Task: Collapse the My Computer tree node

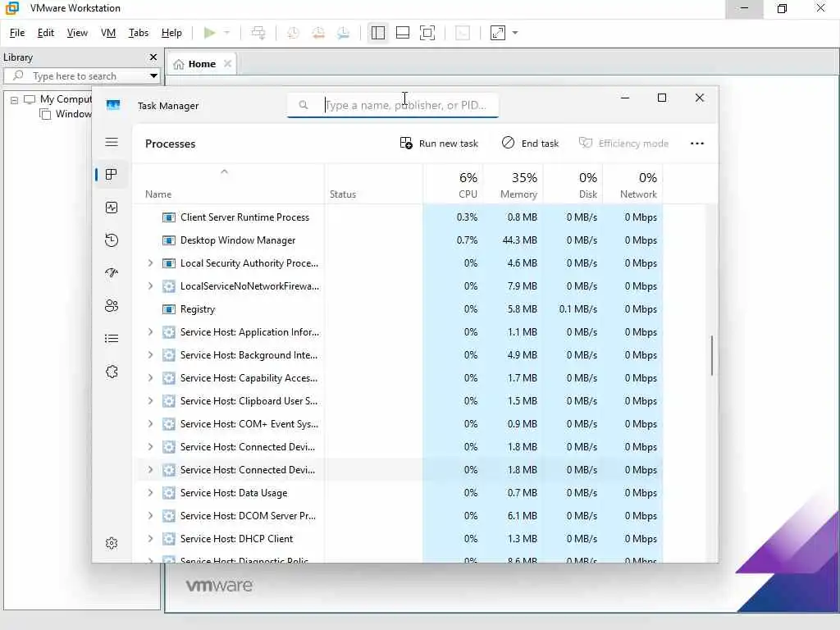Action: pyautogui.click(x=15, y=99)
